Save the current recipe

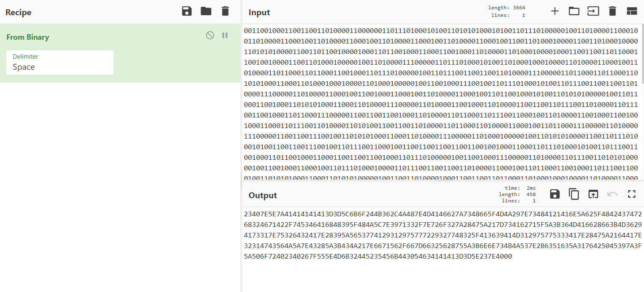point(187,11)
